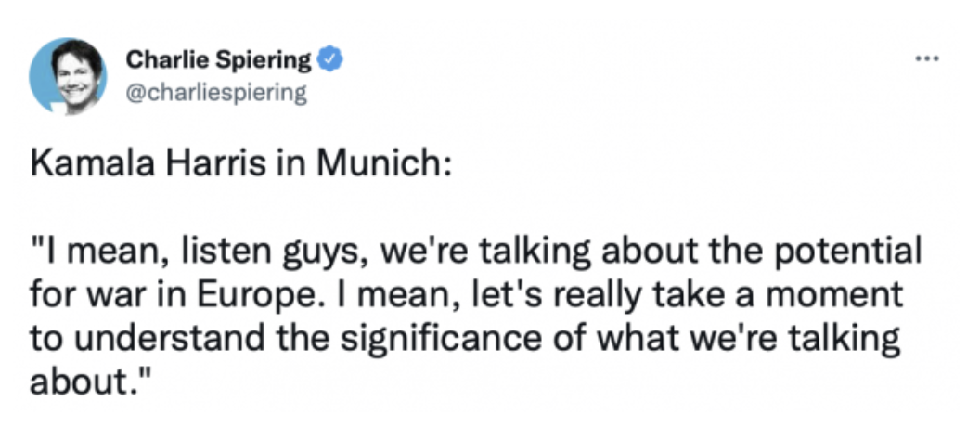This screenshot has width=980, height=440.
Task: Click the name 'Kamala' in the tweet
Action: pos(93,163)
